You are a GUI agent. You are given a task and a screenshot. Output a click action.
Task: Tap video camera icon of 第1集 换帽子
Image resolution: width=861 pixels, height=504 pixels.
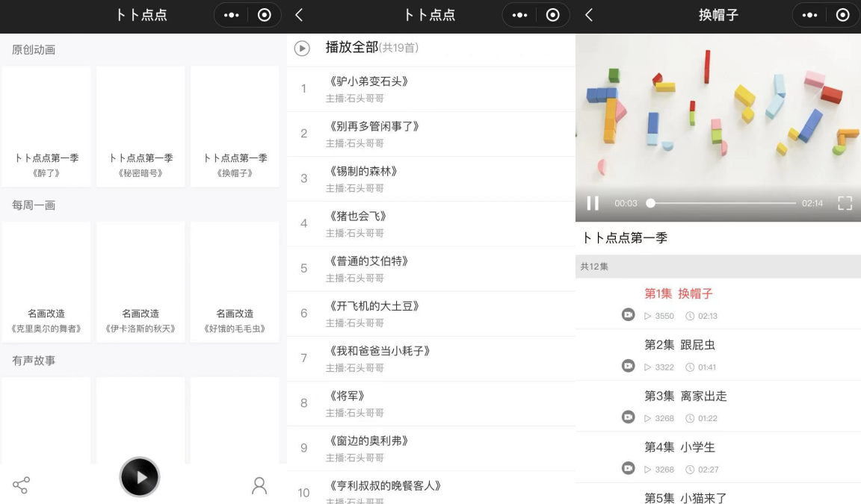[628, 315]
